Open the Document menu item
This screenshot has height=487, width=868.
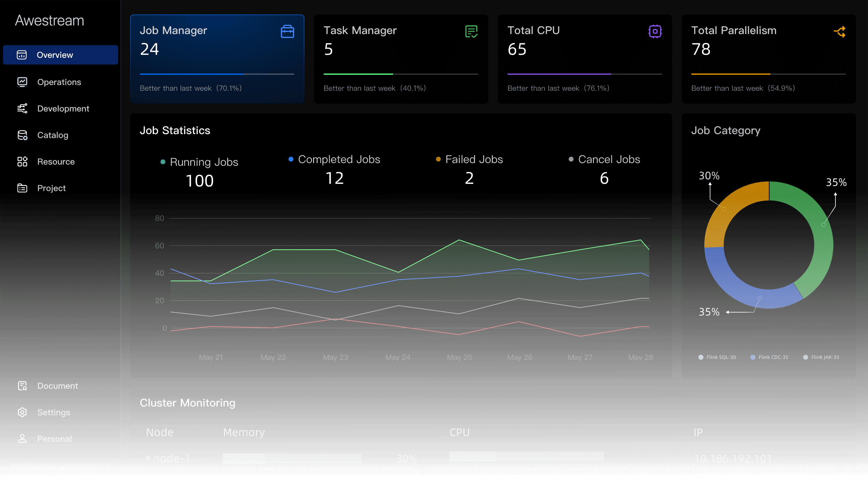pos(57,386)
